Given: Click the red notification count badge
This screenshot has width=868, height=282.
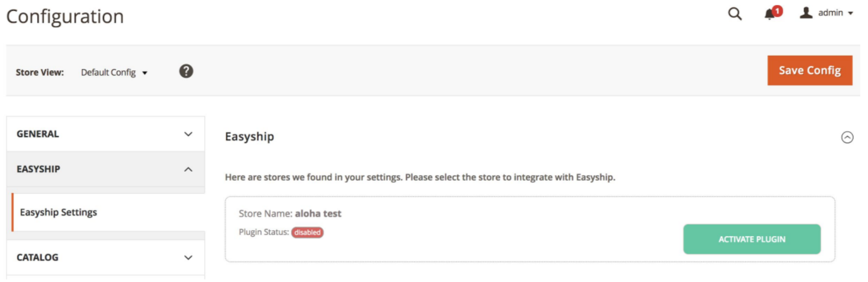Looking at the screenshot, I should [778, 11].
